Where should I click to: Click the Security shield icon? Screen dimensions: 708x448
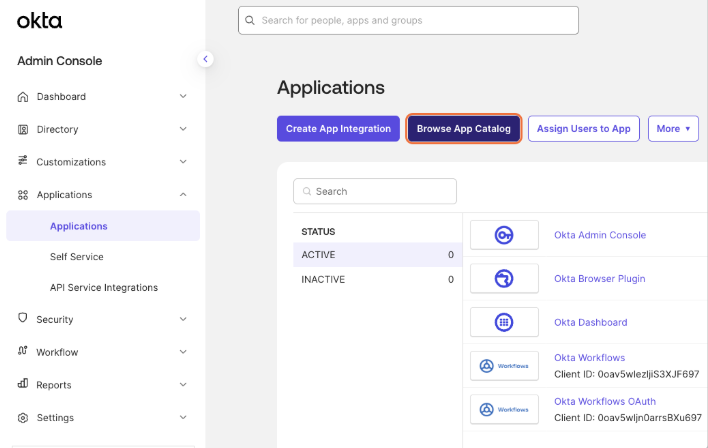point(23,317)
